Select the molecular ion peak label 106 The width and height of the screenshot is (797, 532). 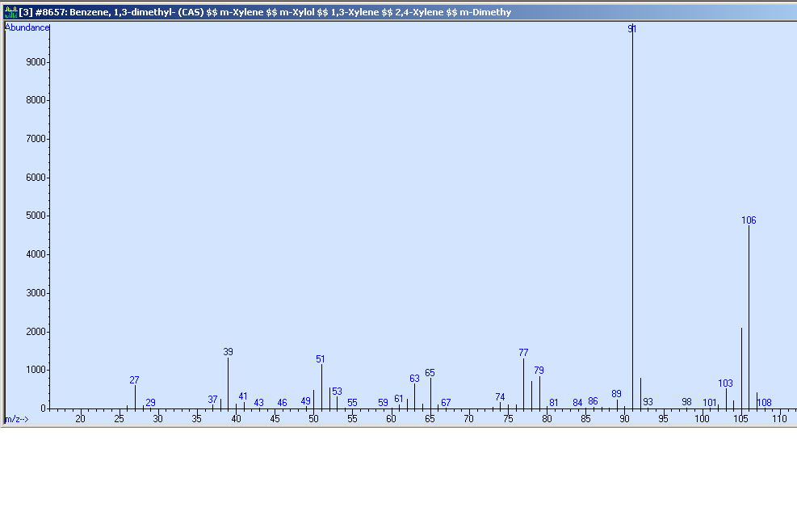click(749, 220)
